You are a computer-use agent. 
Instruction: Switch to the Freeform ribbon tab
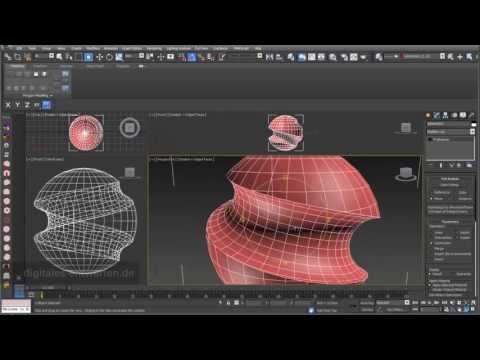point(40,66)
